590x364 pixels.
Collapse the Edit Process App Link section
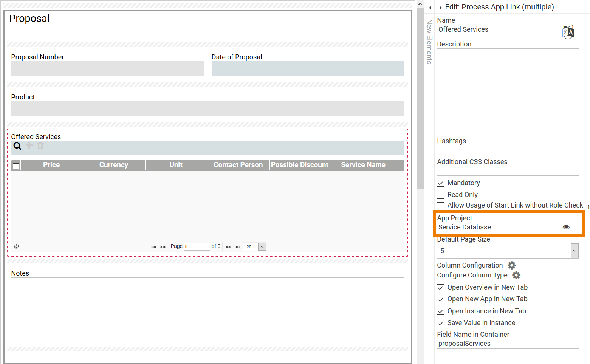tap(441, 8)
